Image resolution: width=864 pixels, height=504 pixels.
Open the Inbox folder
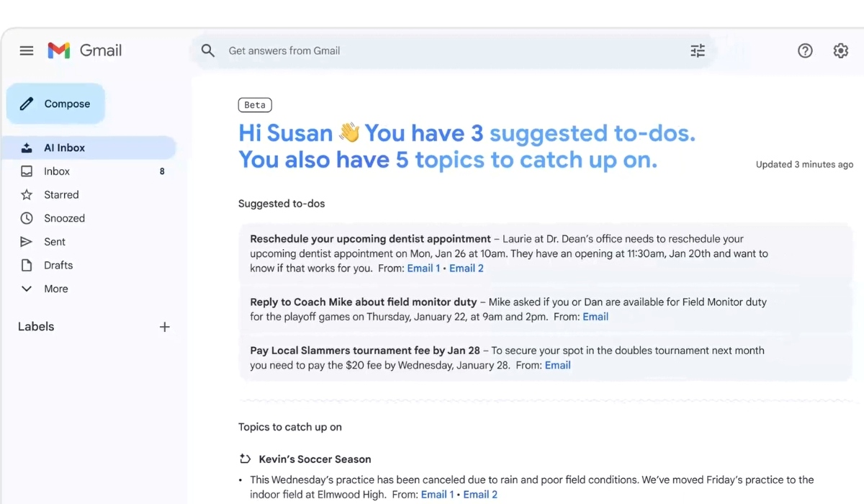click(x=57, y=171)
